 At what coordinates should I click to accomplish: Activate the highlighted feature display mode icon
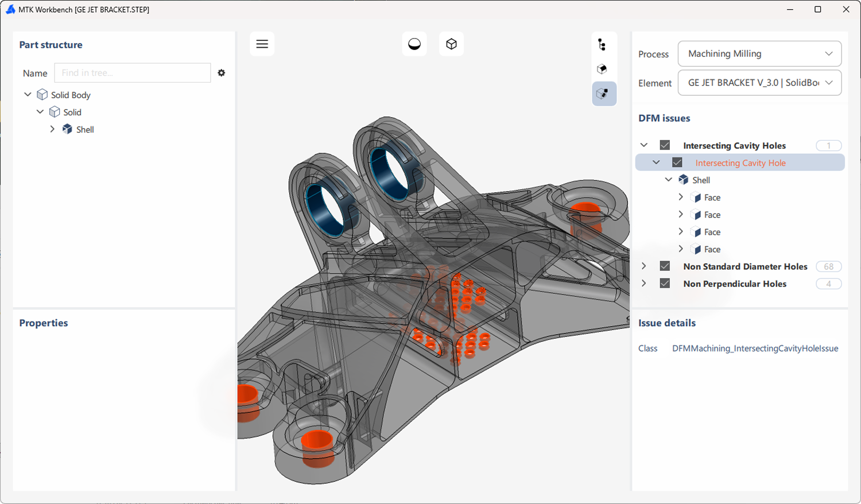[604, 93]
